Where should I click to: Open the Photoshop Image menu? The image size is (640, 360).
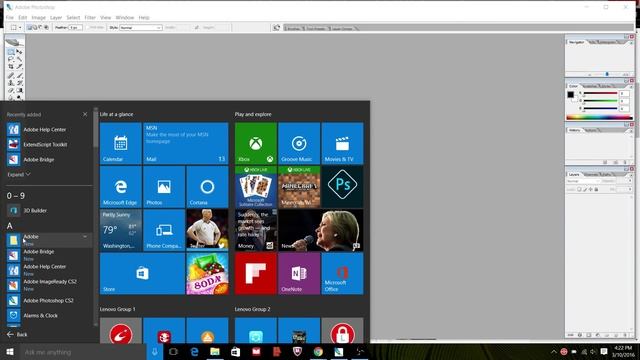[x=39, y=18]
